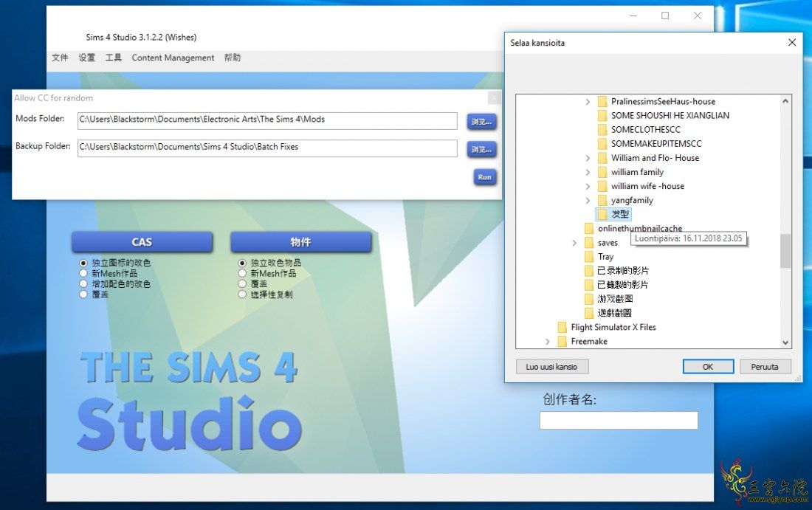Image resolution: width=812 pixels, height=510 pixels.
Task: Confirm folder selection with OK
Action: (x=708, y=367)
